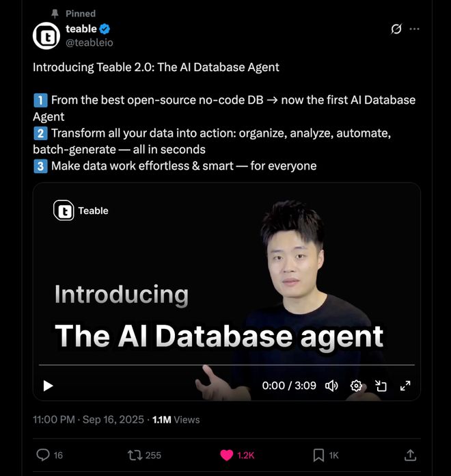Viewport: 451px width, 476px height.
Task: Click the Grok icon beside more options
Action: pos(396,29)
